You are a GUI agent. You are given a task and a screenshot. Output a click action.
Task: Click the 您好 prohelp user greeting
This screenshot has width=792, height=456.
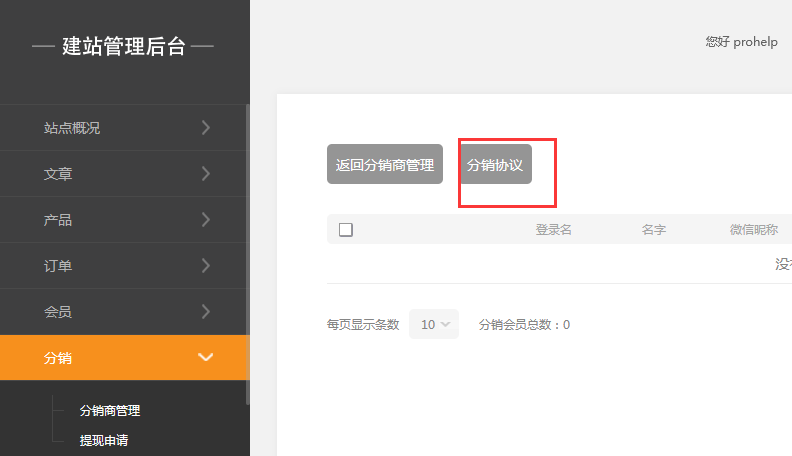(x=741, y=42)
